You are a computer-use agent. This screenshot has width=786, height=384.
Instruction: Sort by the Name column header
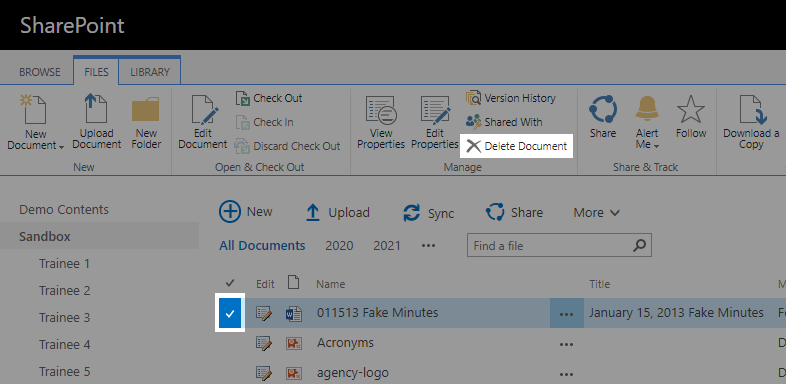point(330,284)
